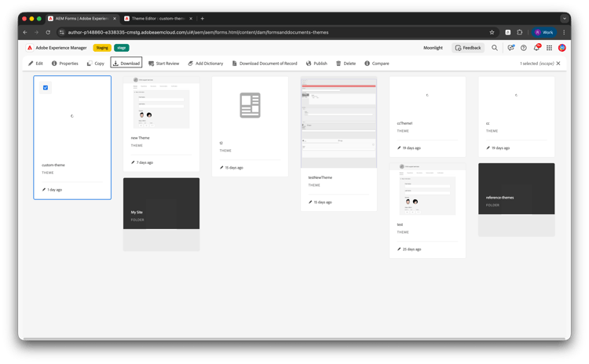Open the solutions grid switcher icon

[x=549, y=48]
